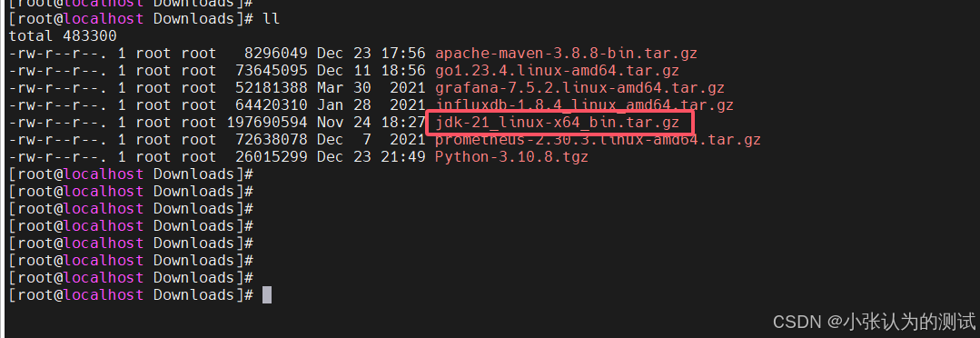Viewport: 980px width, 338px height.
Task: Click the 'total 483300' output line
Action: 63,36
